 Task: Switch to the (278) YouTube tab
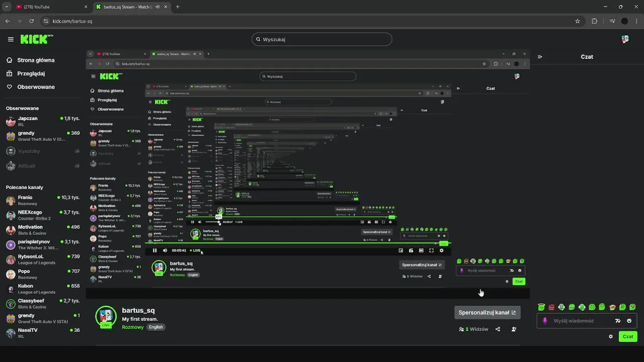[x=50, y=7]
